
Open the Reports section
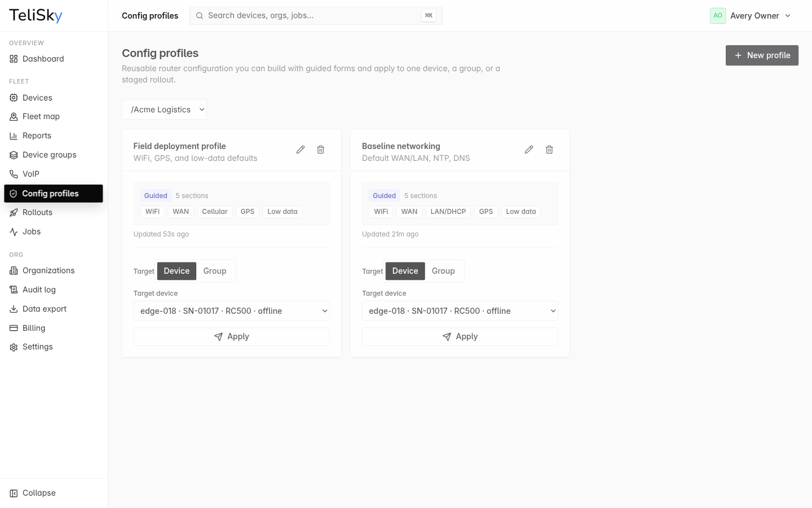[54, 135]
